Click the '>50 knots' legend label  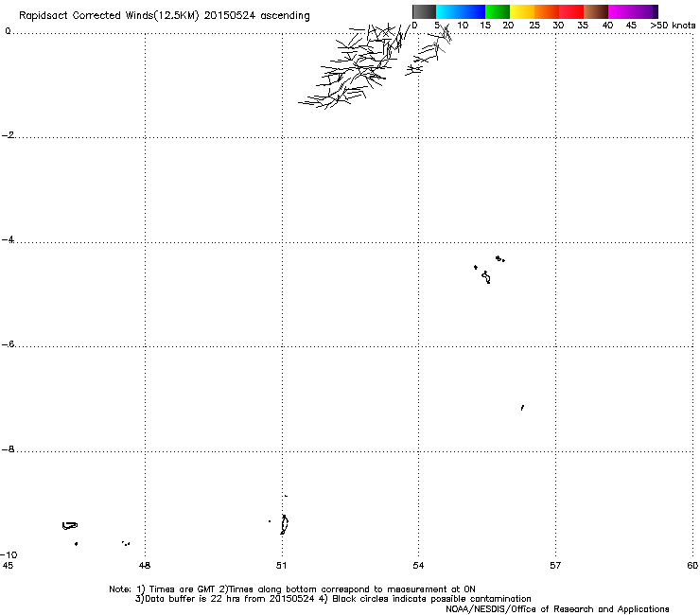673,26
